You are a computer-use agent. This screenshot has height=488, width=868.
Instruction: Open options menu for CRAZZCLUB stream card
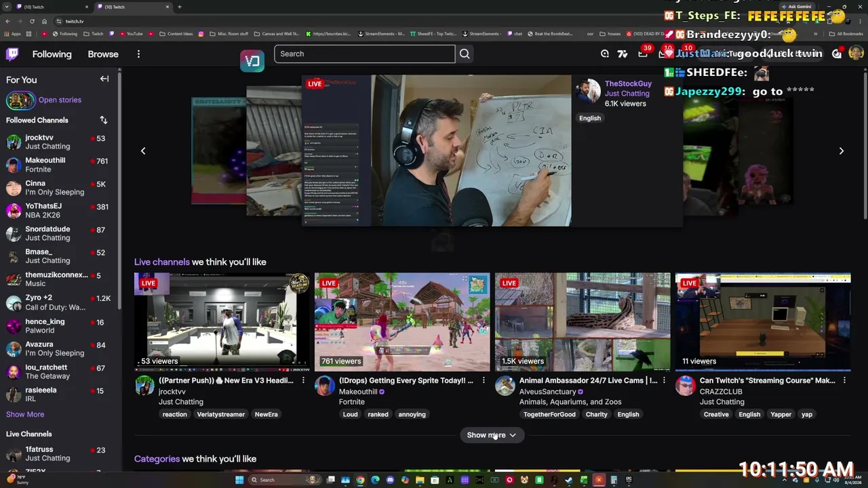[844, 381]
